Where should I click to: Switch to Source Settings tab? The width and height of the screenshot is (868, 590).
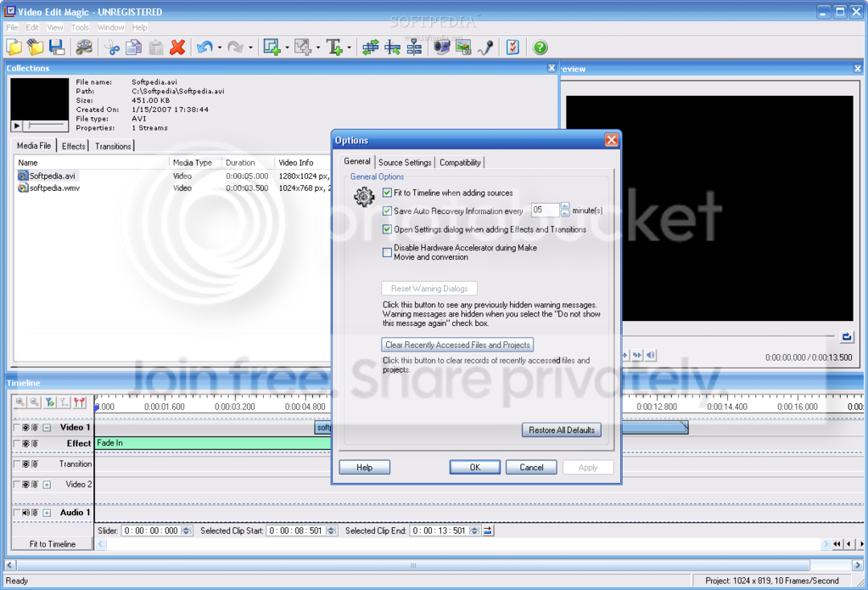tap(405, 162)
